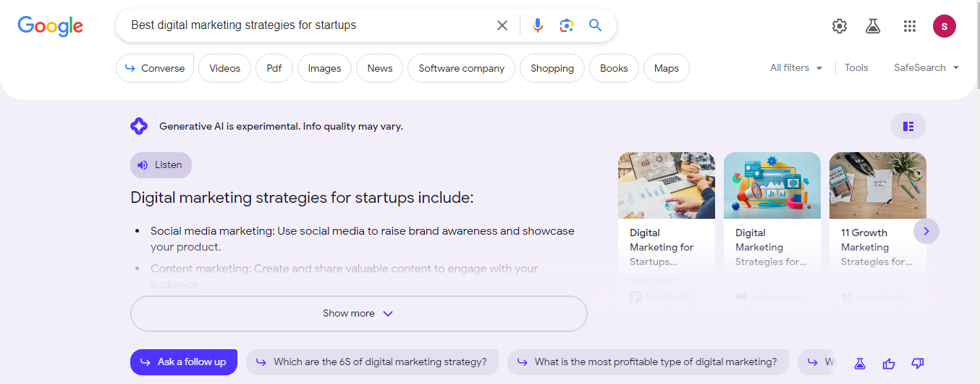The height and width of the screenshot is (384, 980).
Task: Expand the All filters dropdown
Action: pyautogui.click(x=796, y=67)
